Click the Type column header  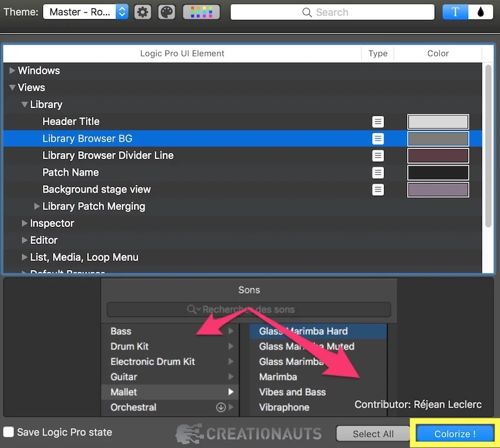(x=378, y=54)
